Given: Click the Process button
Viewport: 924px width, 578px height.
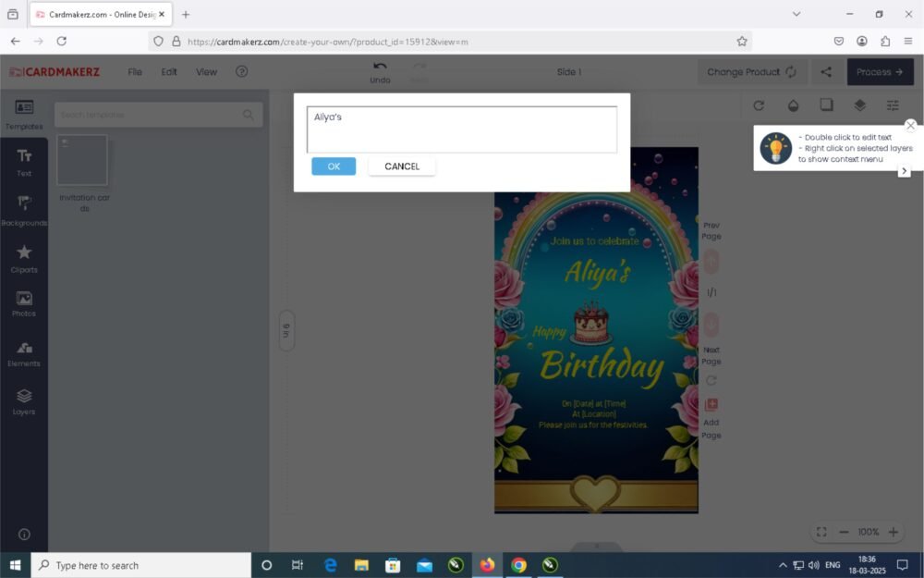Looking at the screenshot, I should click(880, 72).
